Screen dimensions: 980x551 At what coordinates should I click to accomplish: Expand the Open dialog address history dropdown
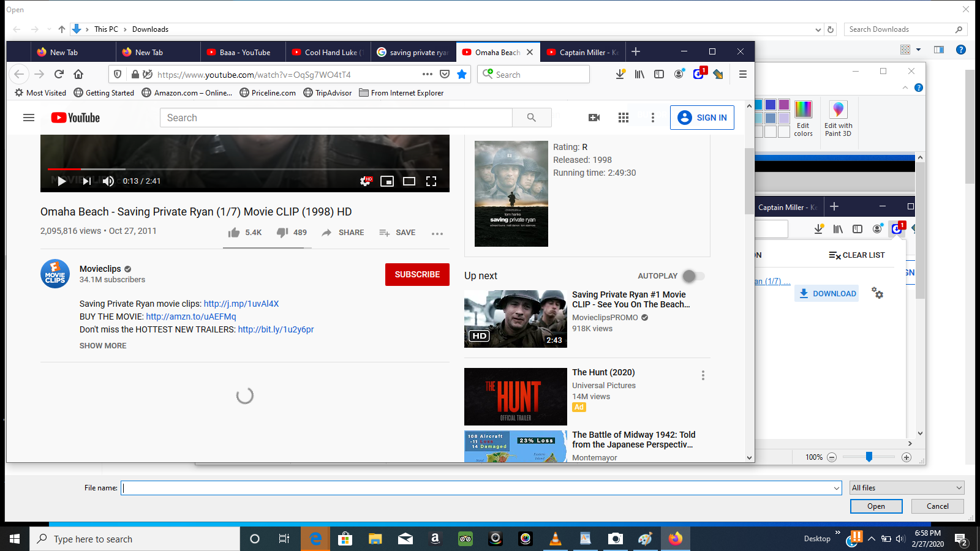[818, 29]
